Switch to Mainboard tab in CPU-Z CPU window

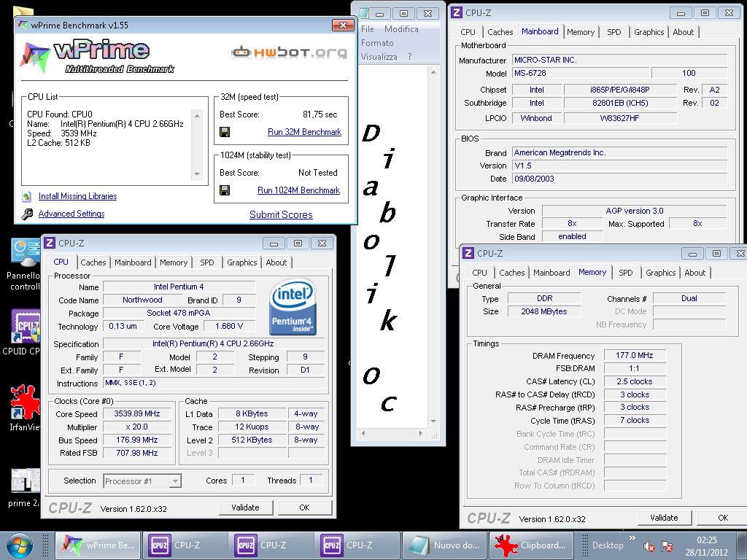click(x=133, y=262)
